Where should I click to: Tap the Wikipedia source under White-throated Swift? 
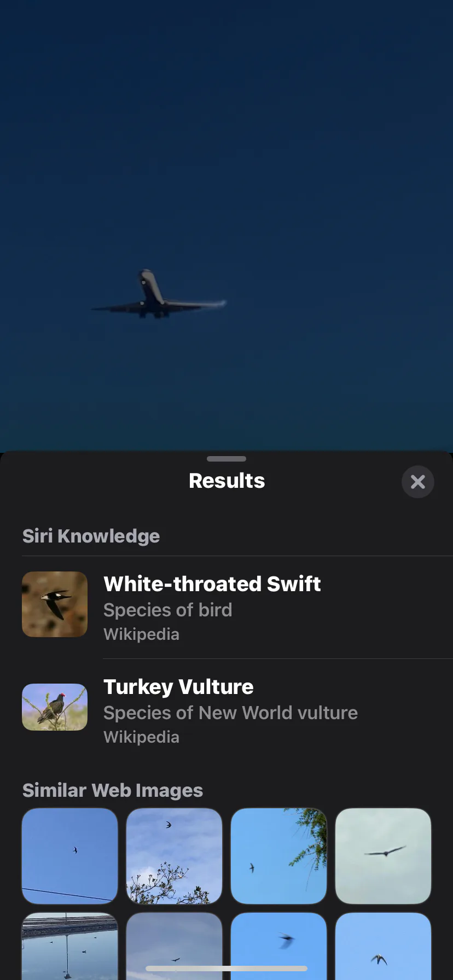pyautogui.click(x=141, y=634)
